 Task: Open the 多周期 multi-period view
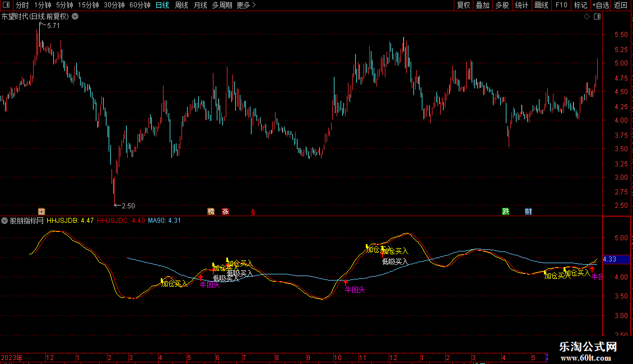(222, 5)
